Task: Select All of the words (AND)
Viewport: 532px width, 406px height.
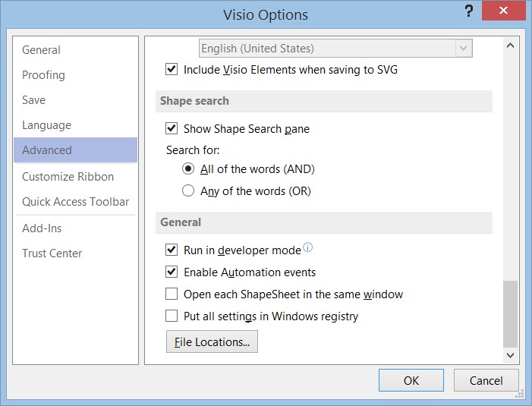Action: tap(188, 168)
